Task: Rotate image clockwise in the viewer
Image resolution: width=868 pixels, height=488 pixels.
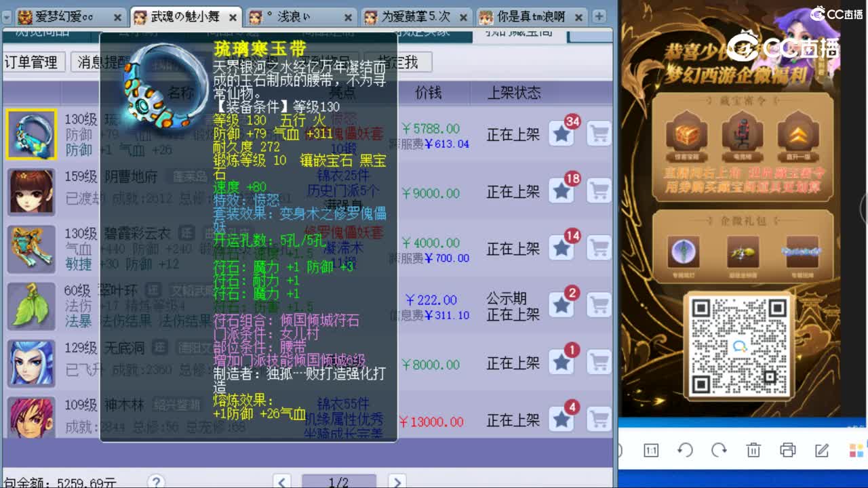Action: [719, 450]
